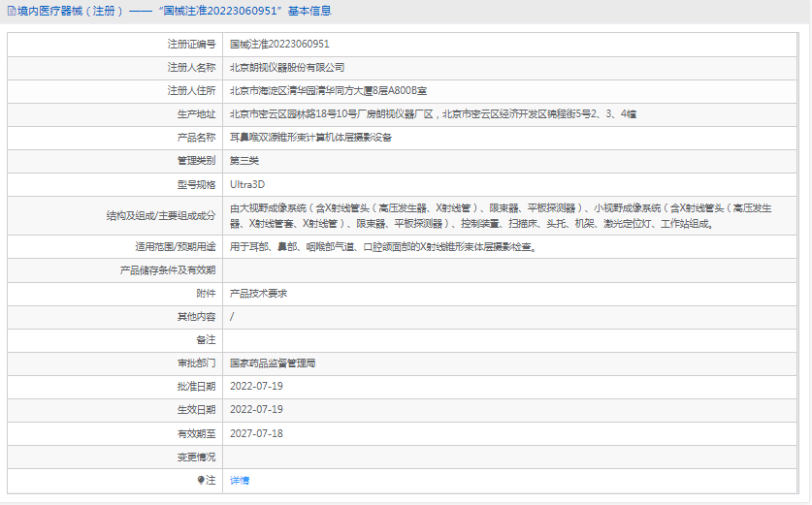Viewport: 812px width, 505px height.
Task: Click the 有效期至 row label
Action: click(196, 433)
